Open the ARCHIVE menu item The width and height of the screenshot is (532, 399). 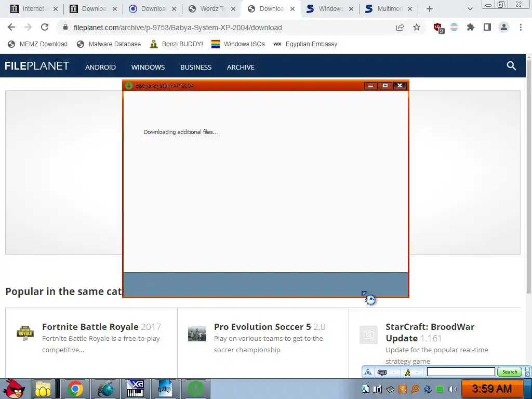pyautogui.click(x=241, y=67)
